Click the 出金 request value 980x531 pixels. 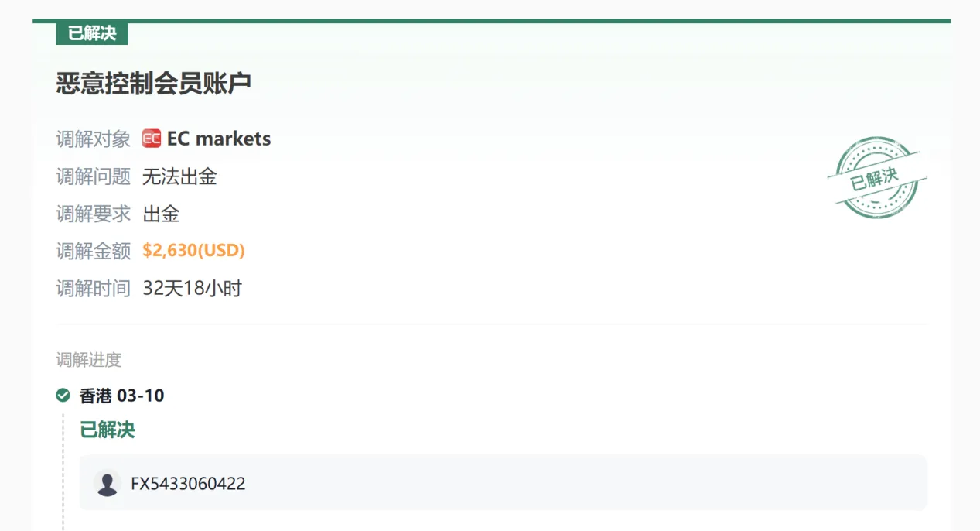162,214
